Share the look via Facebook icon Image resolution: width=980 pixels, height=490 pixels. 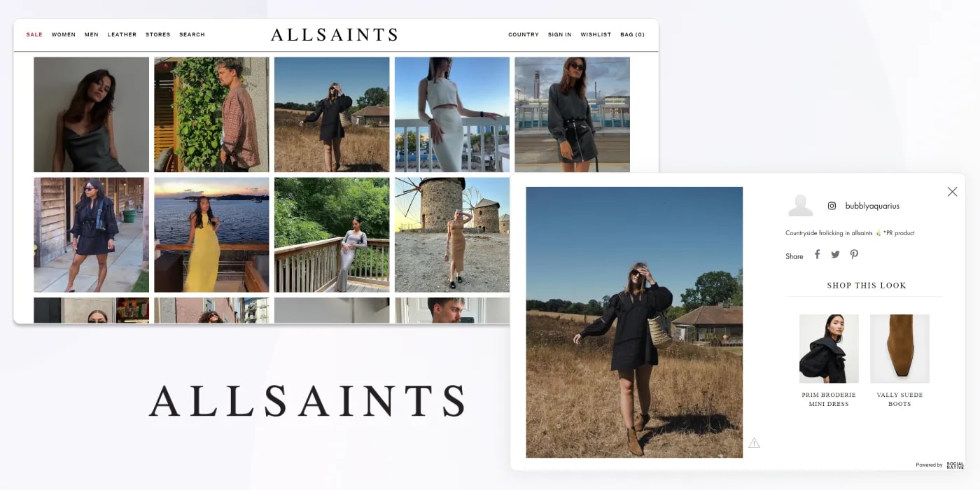tap(817, 255)
